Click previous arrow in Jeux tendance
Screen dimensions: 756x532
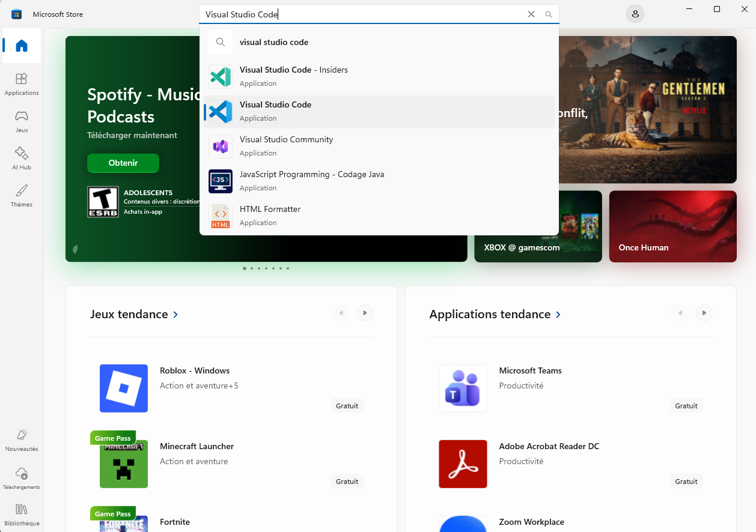(341, 313)
